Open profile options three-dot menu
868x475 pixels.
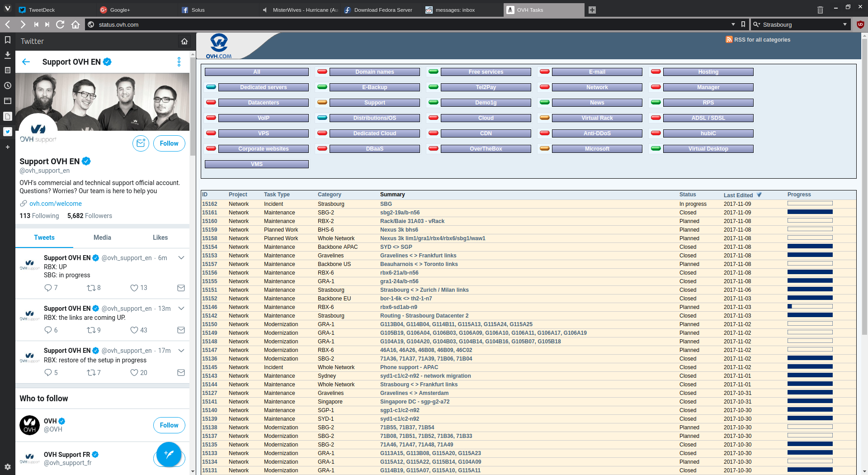pyautogui.click(x=179, y=62)
